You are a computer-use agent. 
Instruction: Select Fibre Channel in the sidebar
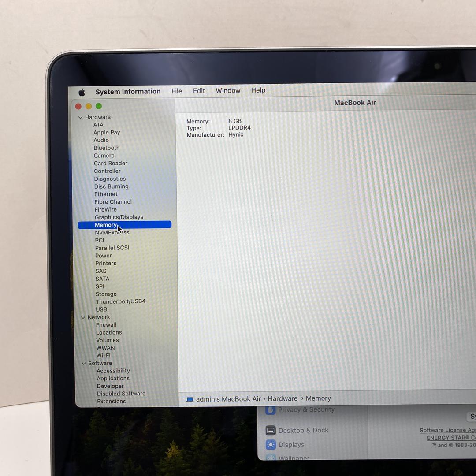pyautogui.click(x=113, y=202)
